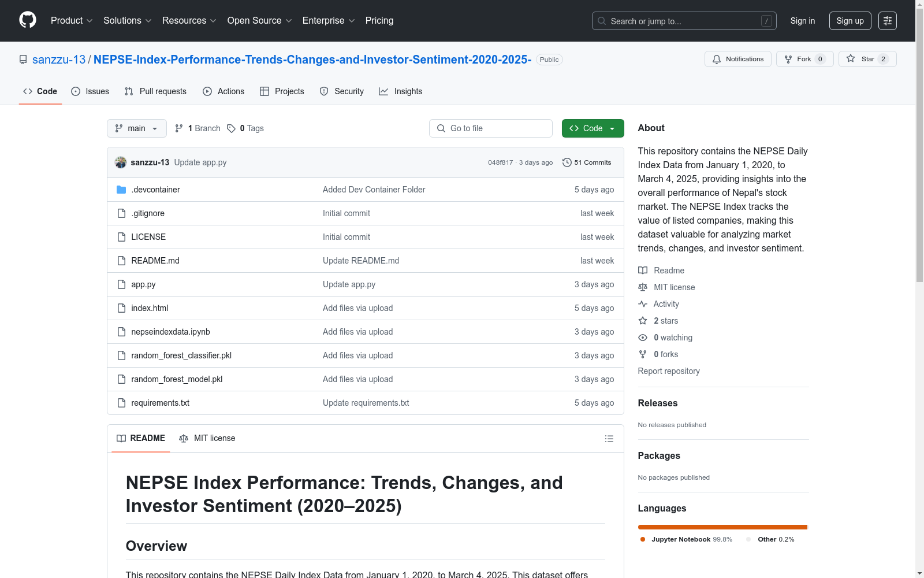
Task: Switch to the Projects tab
Action: click(282, 91)
